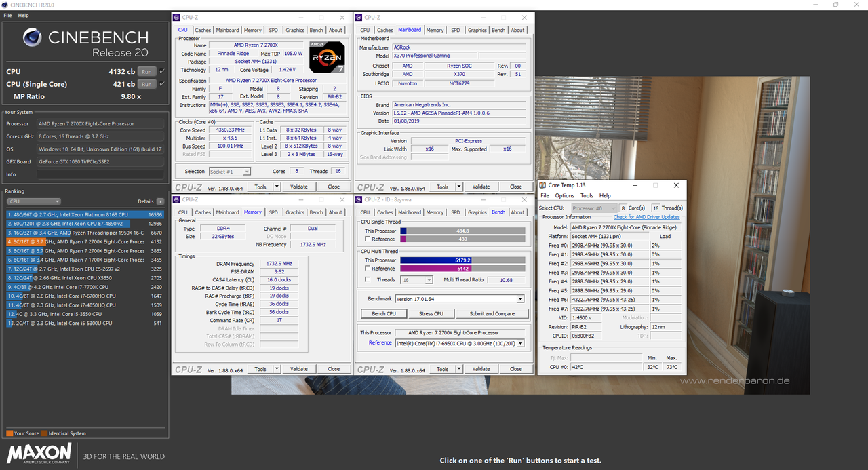The image size is (868, 470).
Task: Enable Reference under CPU Multi Thread
Action: 367,269
